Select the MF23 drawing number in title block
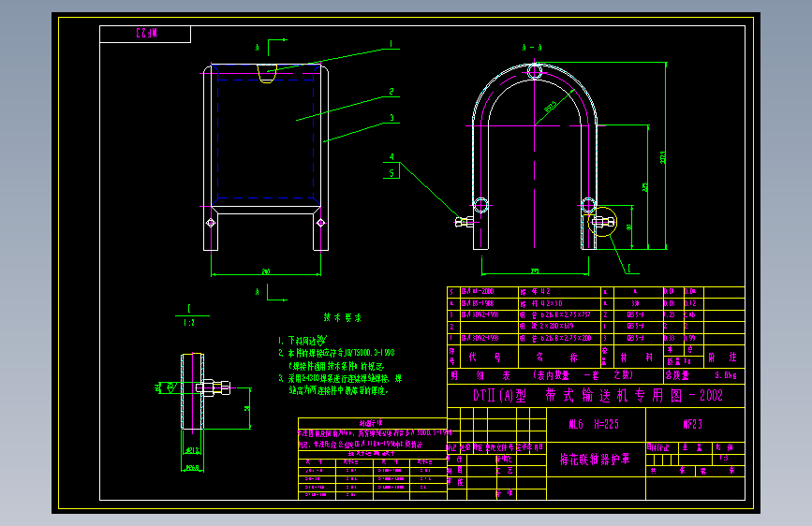Viewport: 812px width, 526px height. [692, 425]
